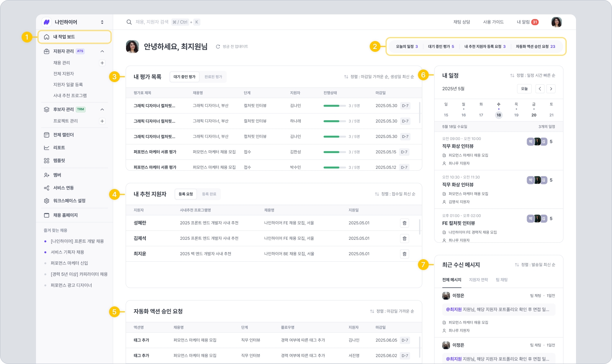The image size is (612, 364).
Task: Switch to 완료된 평가 tab
Action: pyautogui.click(x=213, y=77)
